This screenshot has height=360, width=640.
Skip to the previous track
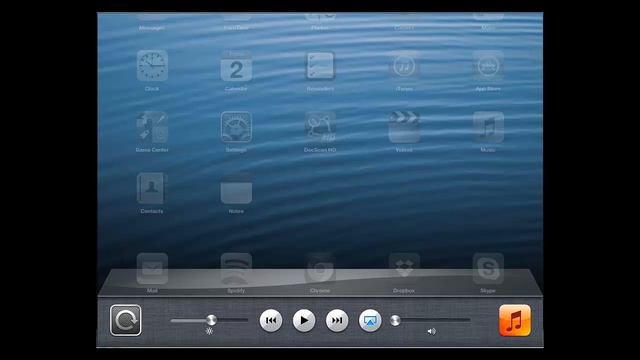click(271, 320)
